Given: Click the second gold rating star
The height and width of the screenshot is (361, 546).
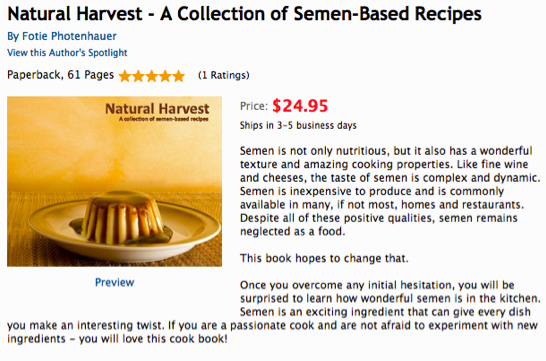Looking at the screenshot, I should pos(138,76).
